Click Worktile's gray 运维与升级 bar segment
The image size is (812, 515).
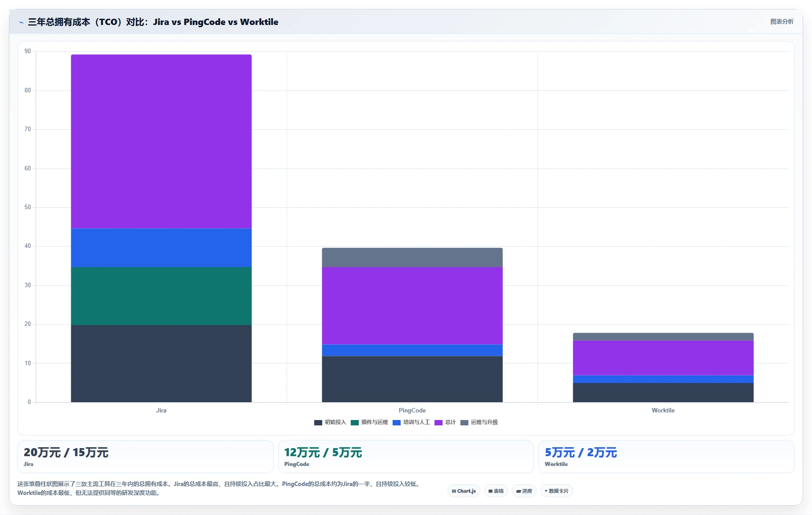[663, 337]
